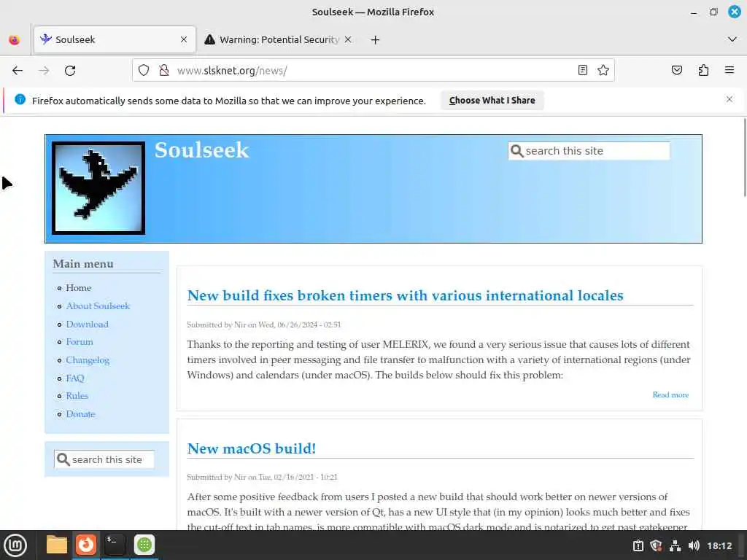Close the Soulseek tab
The height and width of the screenshot is (560, 747).
184,39
